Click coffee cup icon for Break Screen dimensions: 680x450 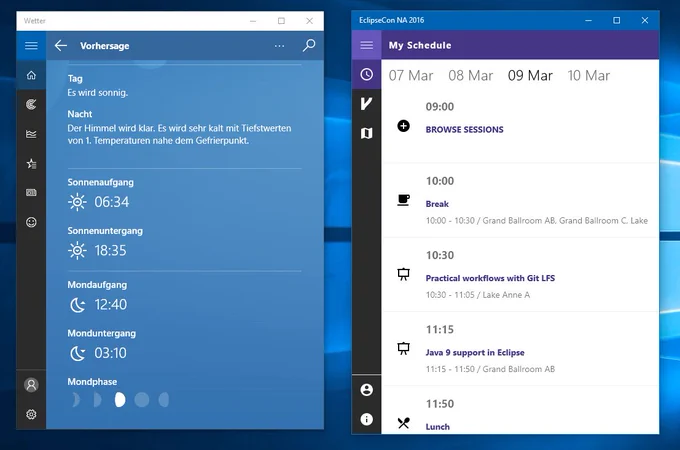403,200
